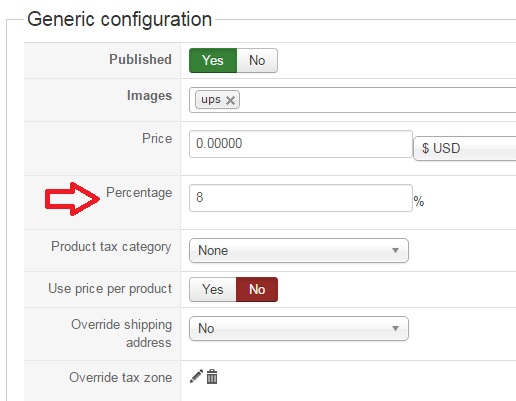Click the Percentage label
Image resolution: width=516 pixels, height=401 pixels.
point(139,193)
